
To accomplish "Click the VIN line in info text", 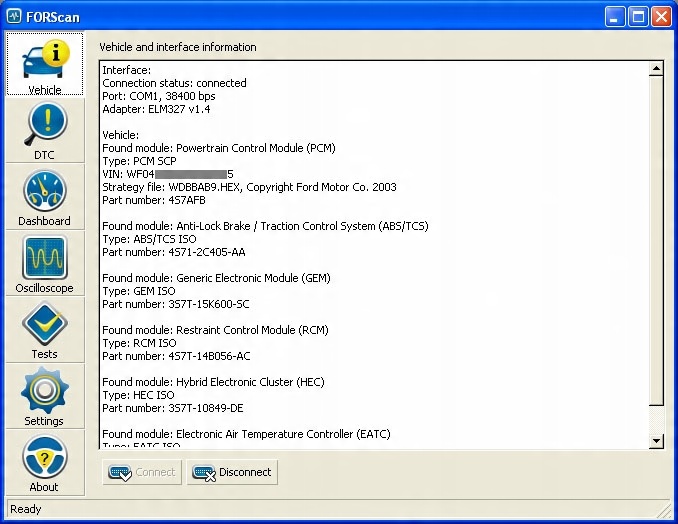I will (x=168, y=174).
